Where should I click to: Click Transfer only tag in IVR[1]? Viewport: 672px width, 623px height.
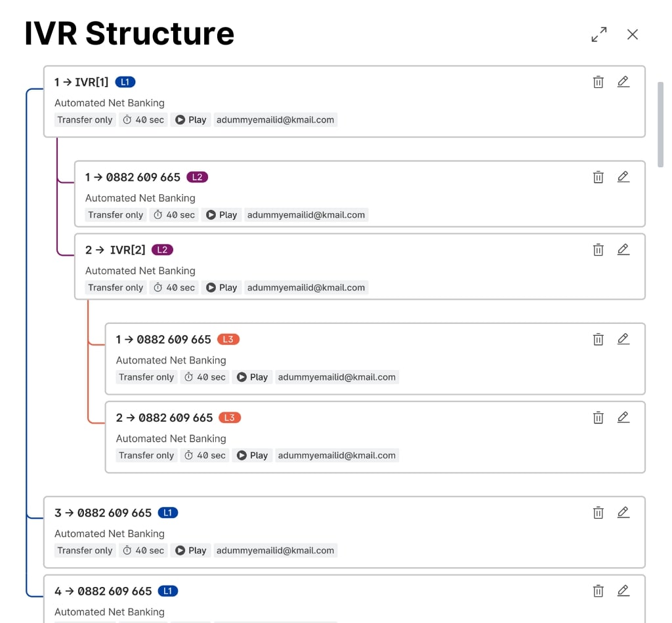tap(85, 120)
